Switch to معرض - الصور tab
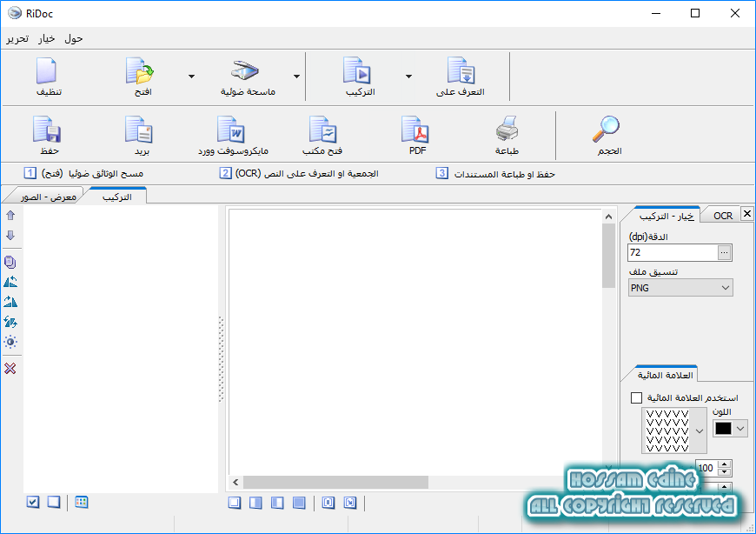756x534 pixels. 48,197
